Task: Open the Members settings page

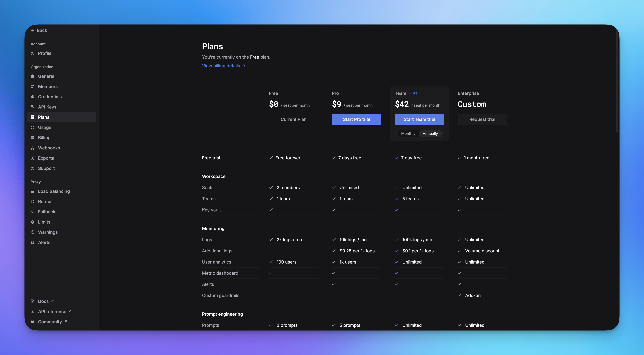Action: point(48,87)
